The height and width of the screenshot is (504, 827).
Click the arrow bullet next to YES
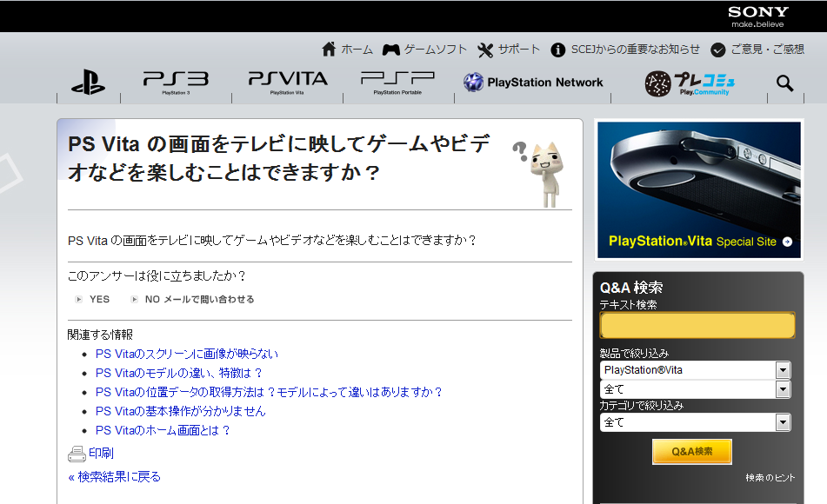point(79,300)
